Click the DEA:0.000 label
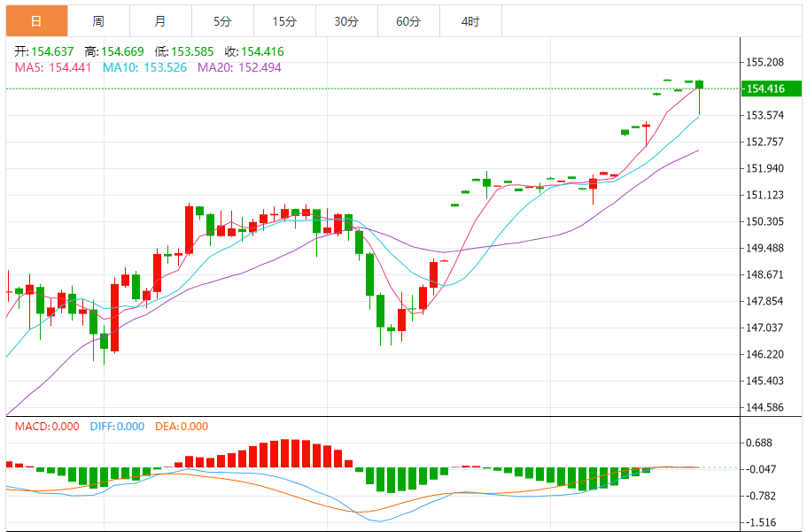This screenshot has width=807, height=532. (182, 427)
